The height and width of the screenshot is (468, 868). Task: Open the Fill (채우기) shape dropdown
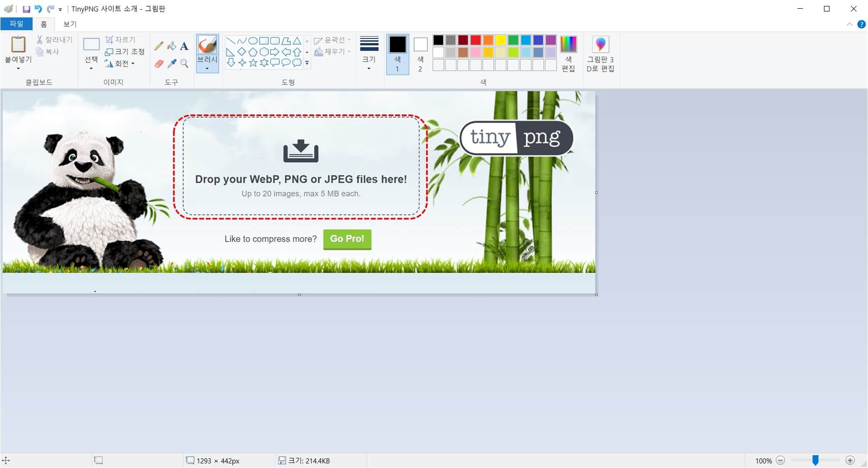[x=332, y=51]
